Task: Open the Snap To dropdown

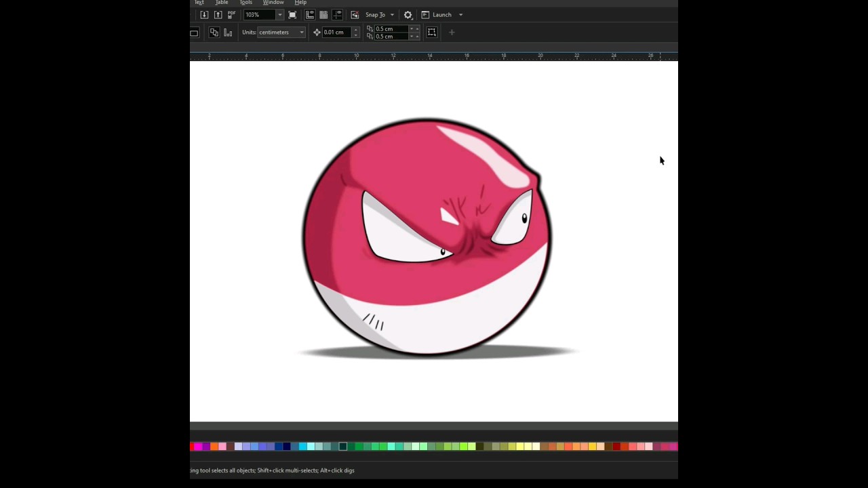Action: 380,15
